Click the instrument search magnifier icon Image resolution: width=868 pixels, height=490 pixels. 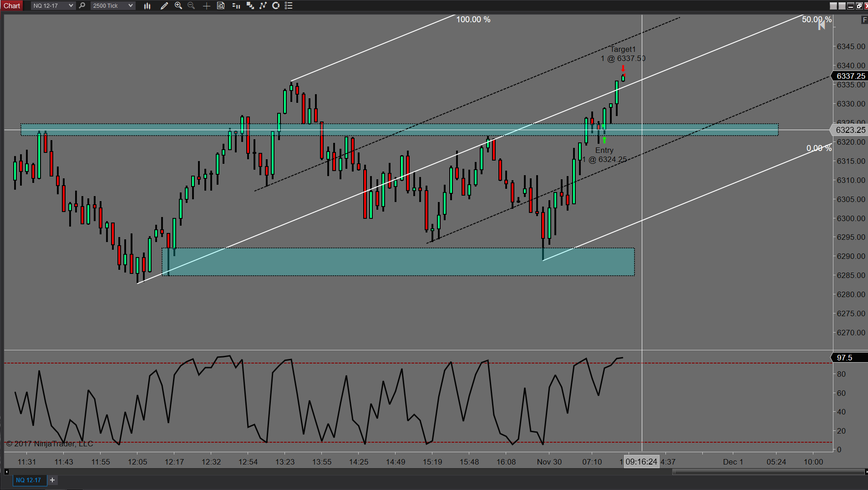point(82,5)
